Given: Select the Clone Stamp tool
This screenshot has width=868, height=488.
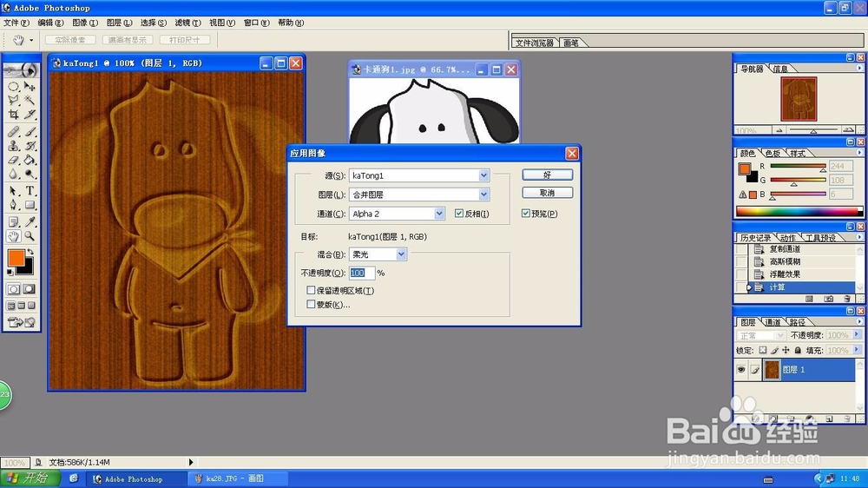Looking at the screenshot, I should [x=13, y=146].
